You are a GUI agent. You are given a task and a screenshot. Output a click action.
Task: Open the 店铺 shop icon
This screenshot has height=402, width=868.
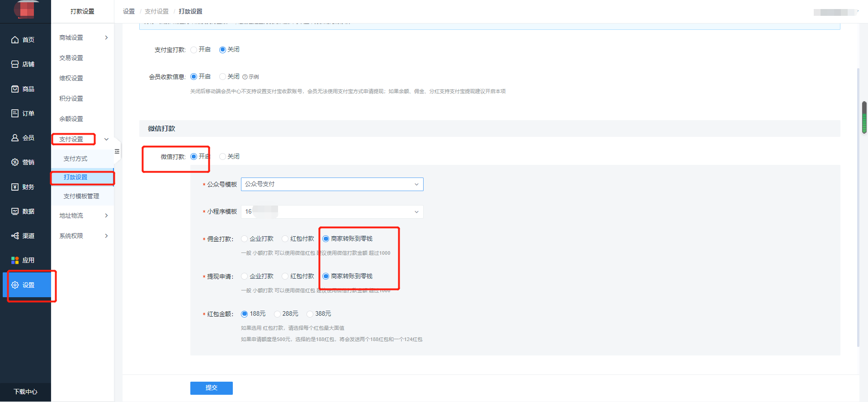point(15,64)
